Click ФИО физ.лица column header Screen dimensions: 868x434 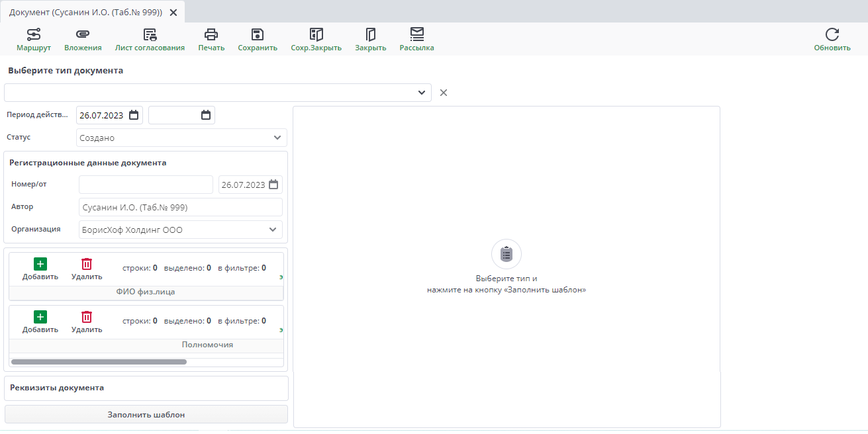point(146,292)
